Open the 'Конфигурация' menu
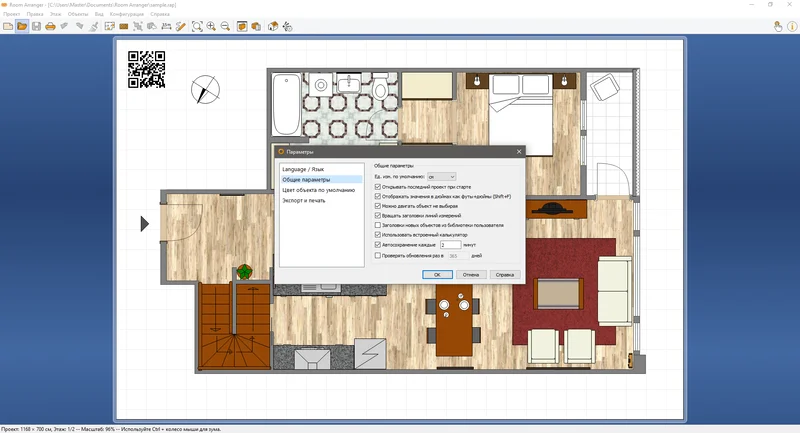The image size is (800, 433). coord(127,14)
